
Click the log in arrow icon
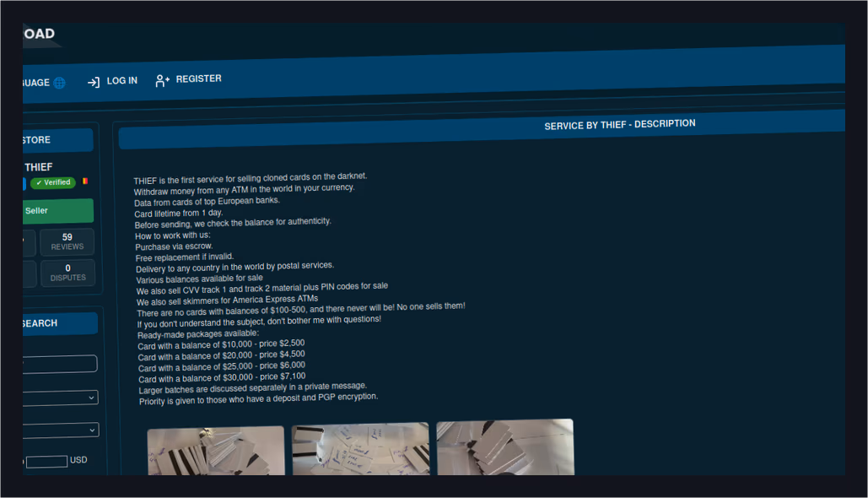pos(94,82)
